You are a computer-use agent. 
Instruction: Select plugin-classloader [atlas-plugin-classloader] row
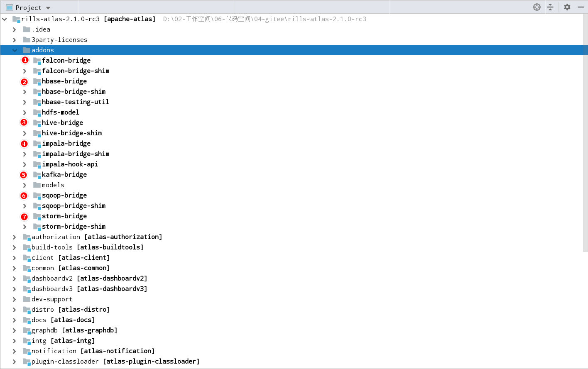point(292,362)
